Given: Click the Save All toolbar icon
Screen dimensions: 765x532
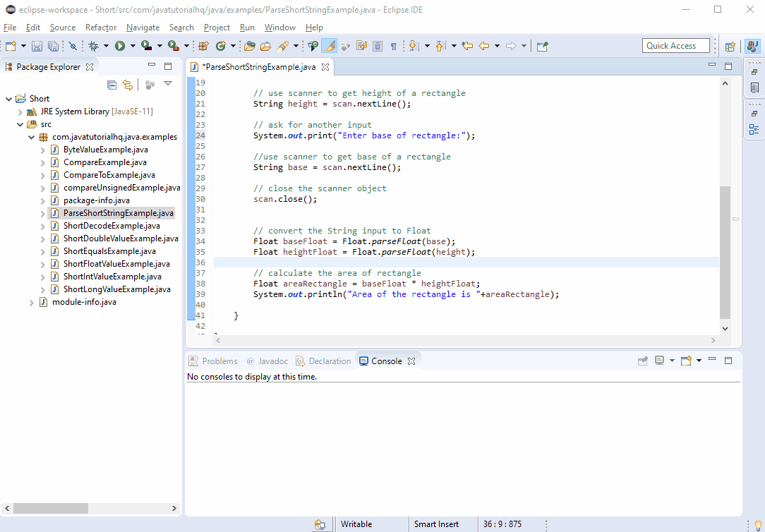Looking at the screenshot, I should [x=53, y=46].
